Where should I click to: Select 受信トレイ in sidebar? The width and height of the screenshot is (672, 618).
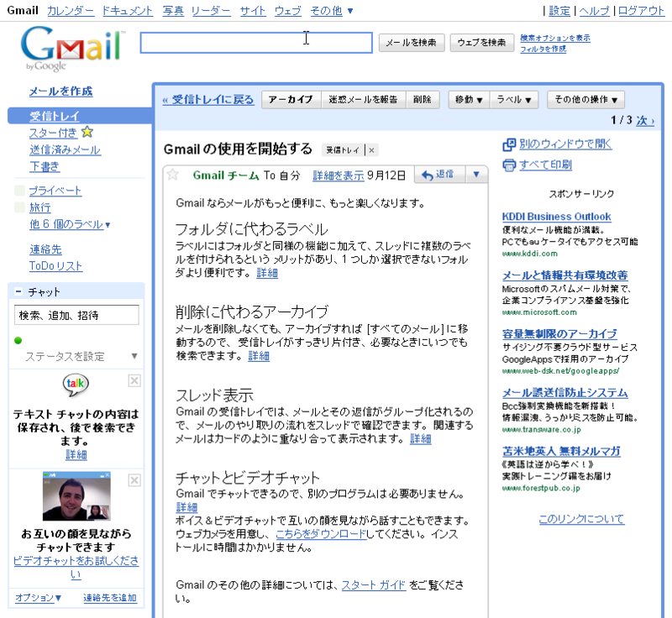click(55, 116)
